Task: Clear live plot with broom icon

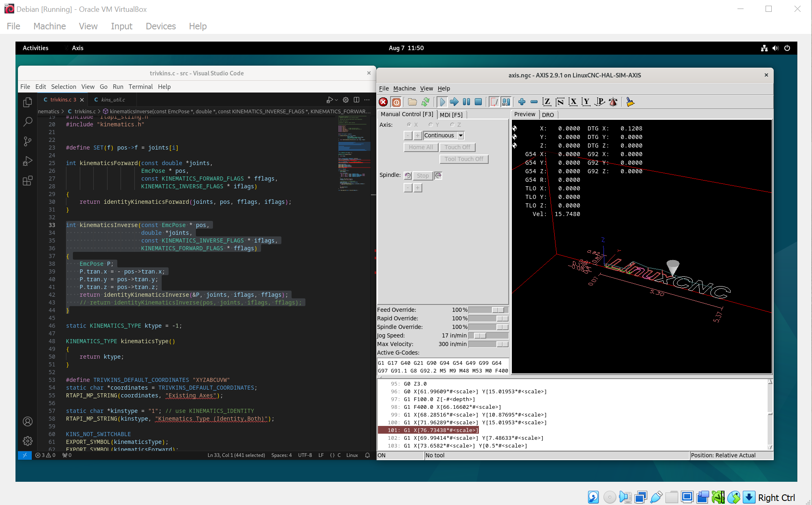Action: 630,102
